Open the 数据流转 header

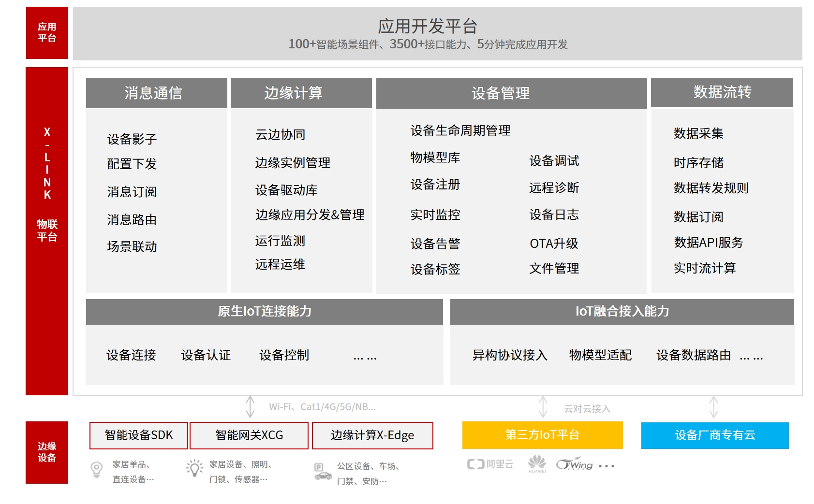pos(722,92)
